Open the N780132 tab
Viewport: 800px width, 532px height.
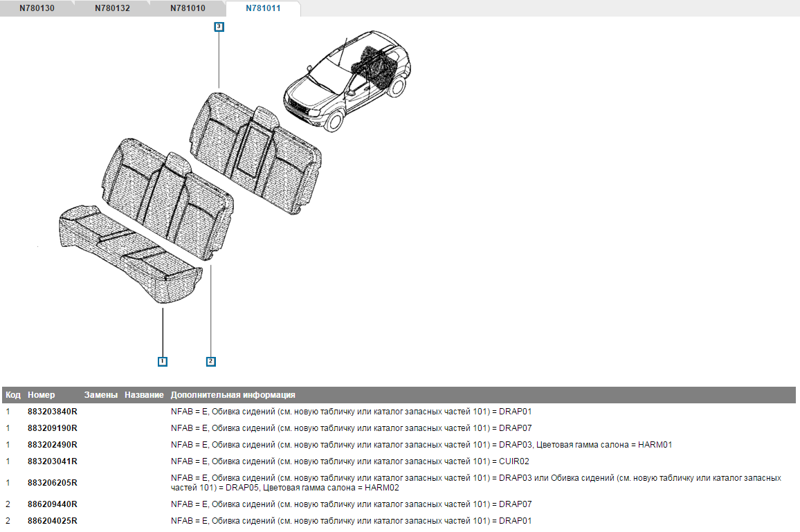click(x=112, y=8)
